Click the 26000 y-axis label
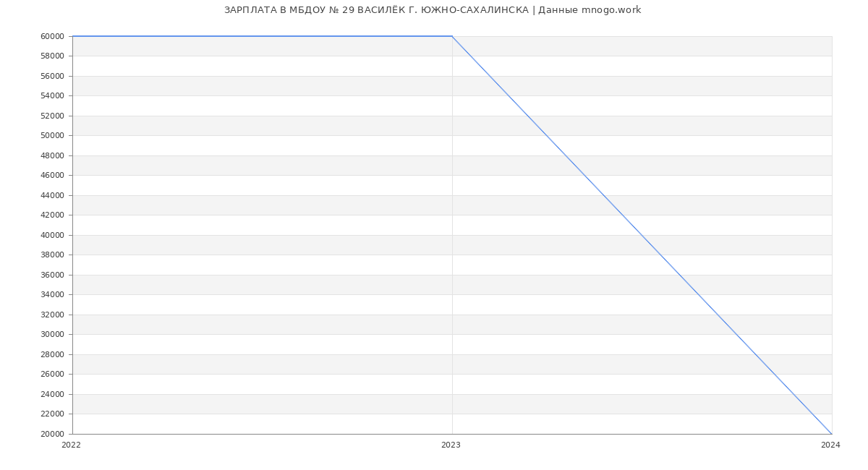This screenshot has height=470, width=868. pyautogui.click(x=53, y=375)
